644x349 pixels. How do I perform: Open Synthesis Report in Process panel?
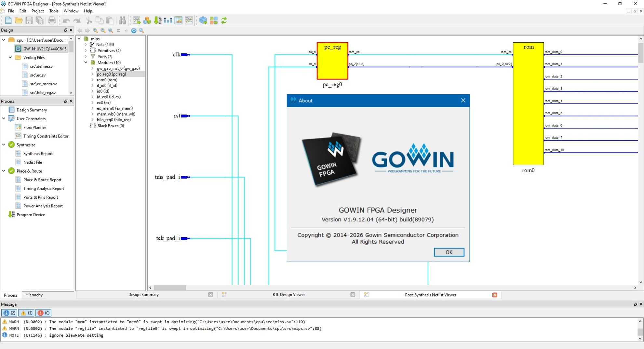[38, 154]
